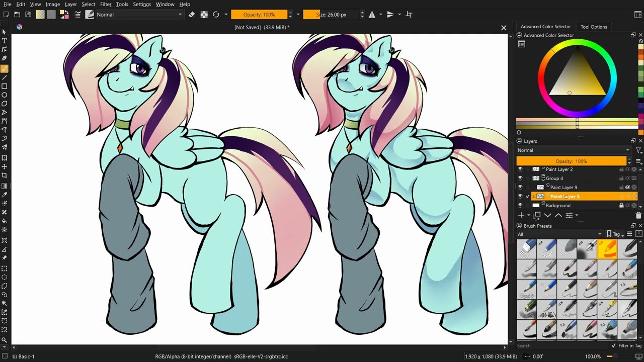Image resolution: width=644 pixels, height=362 pixels.
Task: Hide Paint Layer 2 visibility eye
Action: click(520, 169)
